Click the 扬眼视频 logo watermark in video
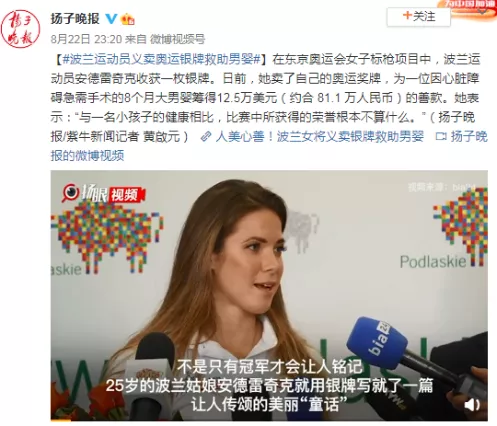The height and width of the screenshot is (426, 497). pos(103,193)
